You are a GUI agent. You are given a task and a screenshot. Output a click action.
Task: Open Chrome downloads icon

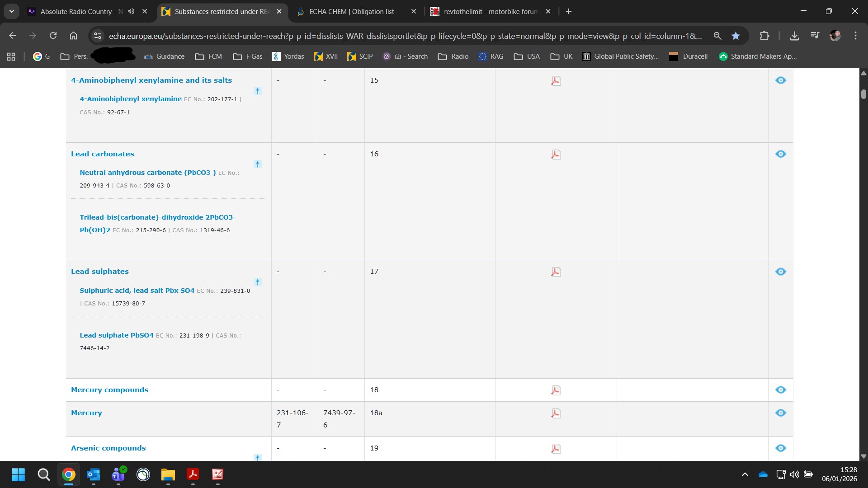pyautogui.click(x=794, y=36)
